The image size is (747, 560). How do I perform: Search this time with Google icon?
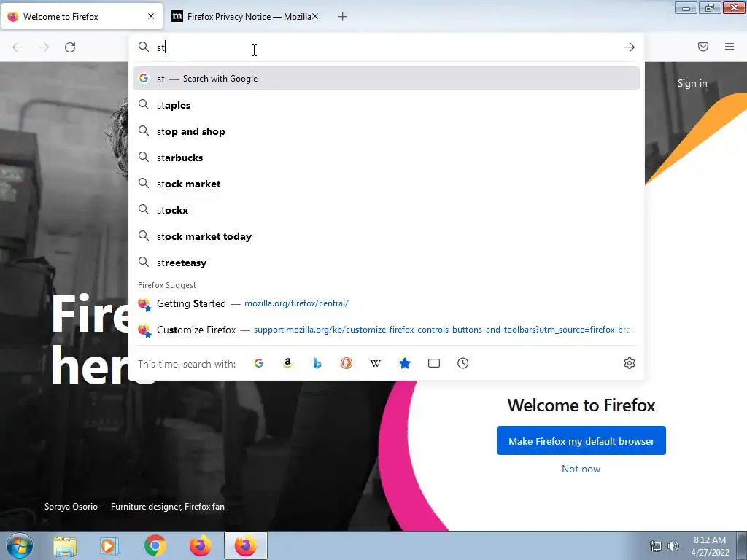[259, 363]
